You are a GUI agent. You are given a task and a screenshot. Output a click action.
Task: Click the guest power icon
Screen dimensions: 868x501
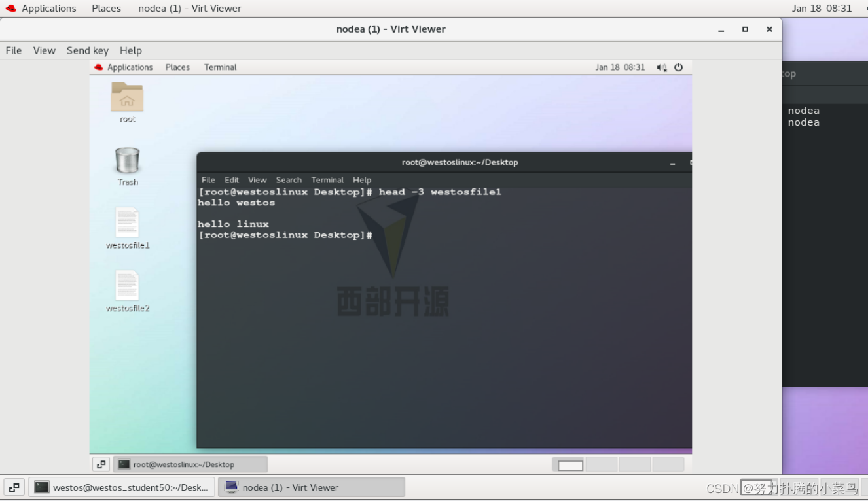point(678,67)
